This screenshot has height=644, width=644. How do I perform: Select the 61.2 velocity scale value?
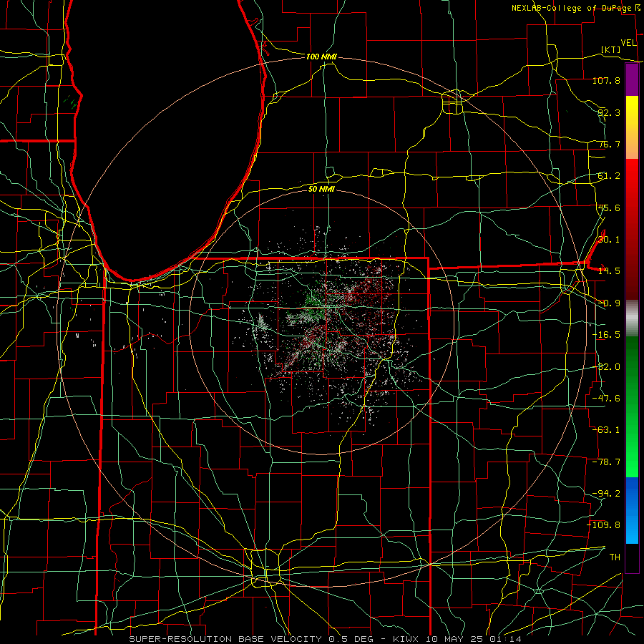609,176
